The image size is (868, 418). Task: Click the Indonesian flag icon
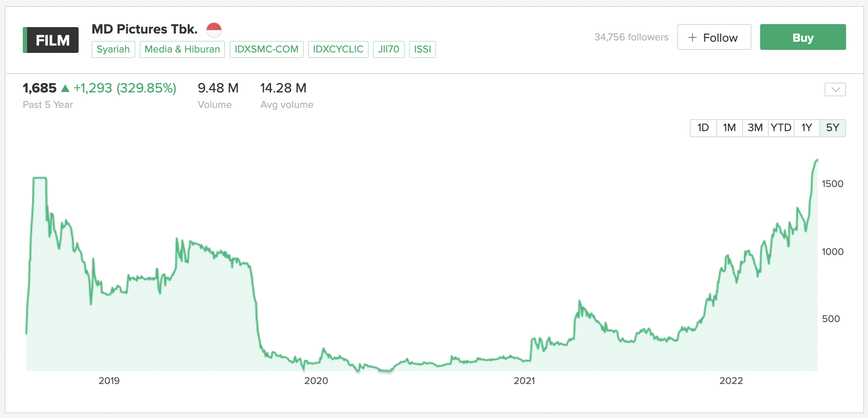[214, 30]
